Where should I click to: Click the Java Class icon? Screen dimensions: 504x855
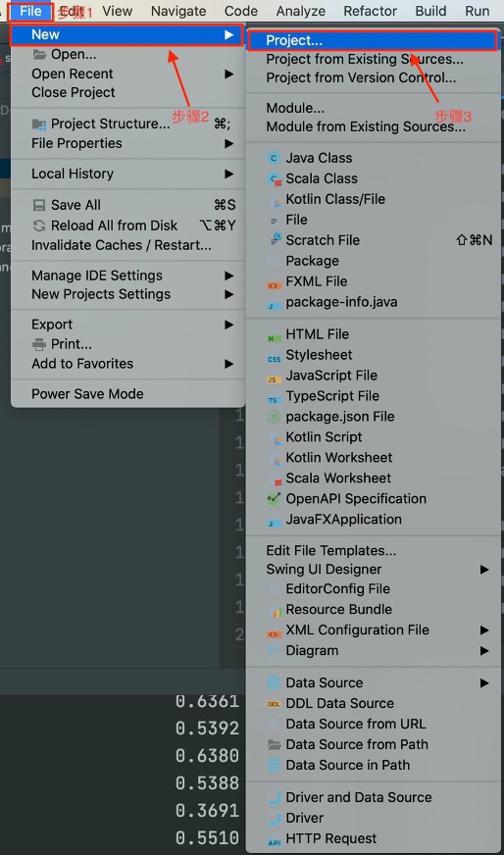[274, 158]
